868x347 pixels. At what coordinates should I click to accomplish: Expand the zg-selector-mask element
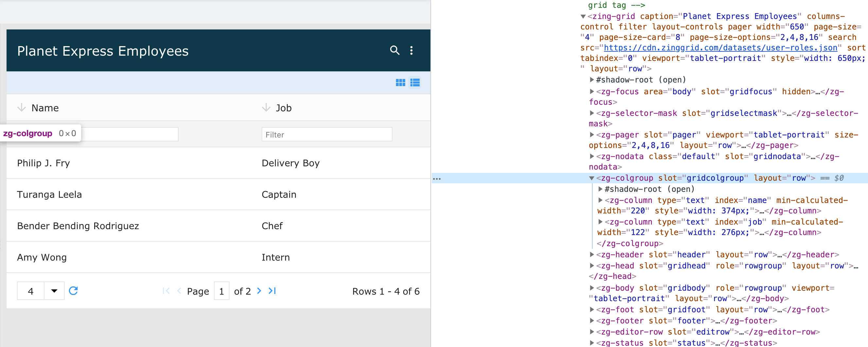click(x=591, y=113)
